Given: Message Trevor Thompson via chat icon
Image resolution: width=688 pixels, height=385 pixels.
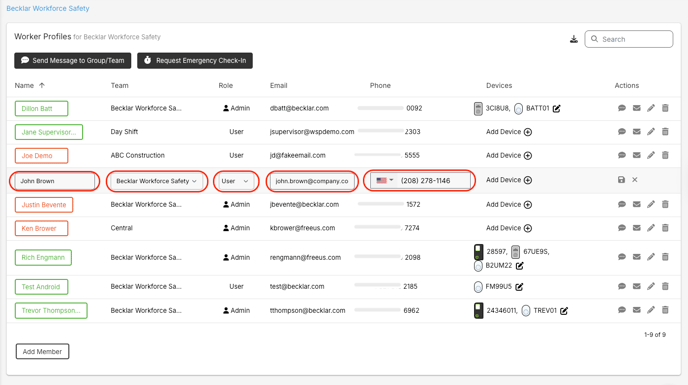Looking at the screenshot, I should pos(622,310).
